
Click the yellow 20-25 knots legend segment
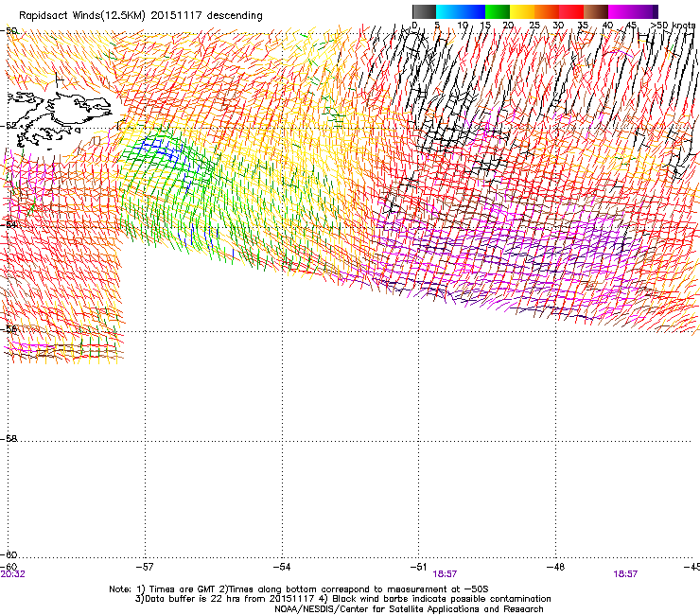coord(522,11)
